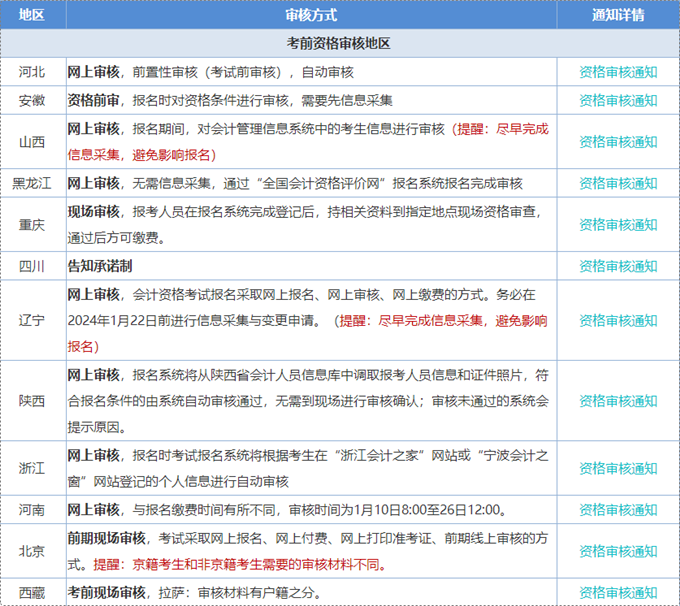Click red reminder 京籍考生和非京籍考生 text

tap(239, 564)
